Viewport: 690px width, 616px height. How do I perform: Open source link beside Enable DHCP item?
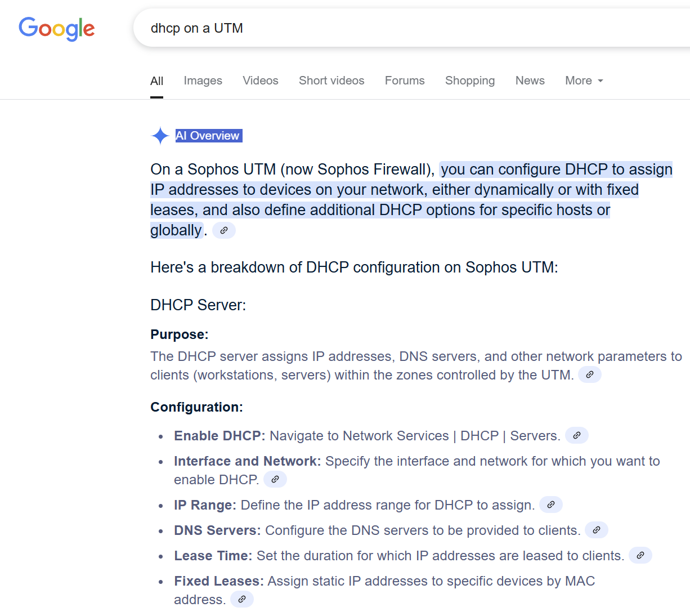pyautogui.click(x=576, y=436)
